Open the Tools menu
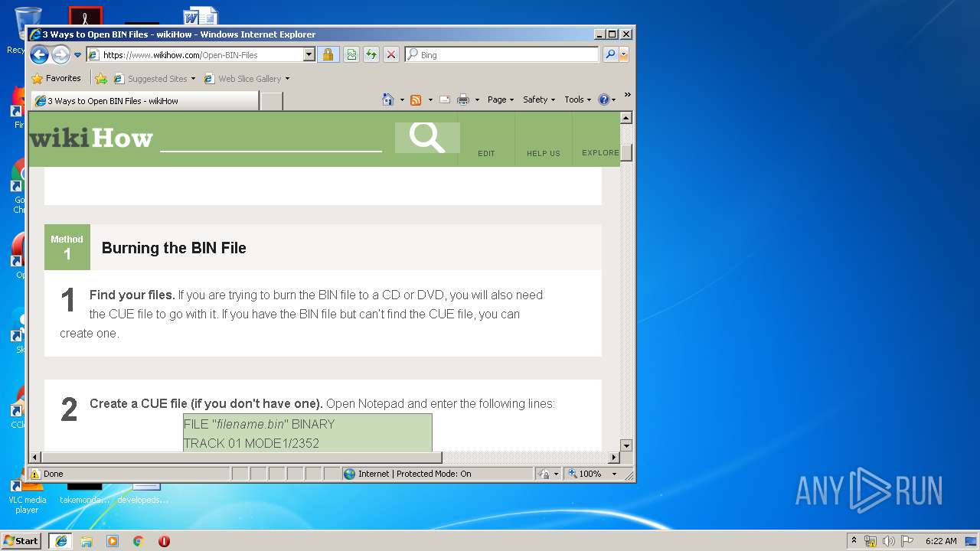The image size is (980, 551). (578, 99)
